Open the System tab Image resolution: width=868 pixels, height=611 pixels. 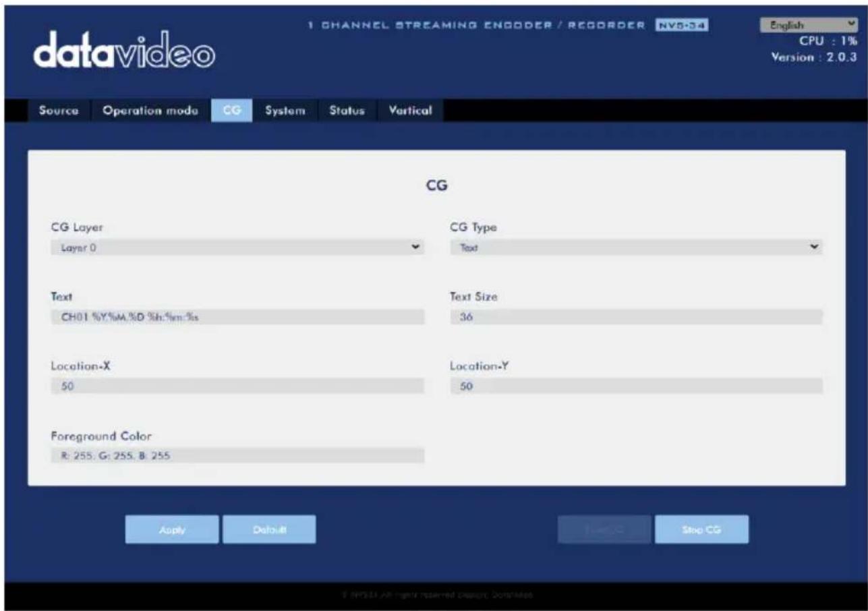285,111
